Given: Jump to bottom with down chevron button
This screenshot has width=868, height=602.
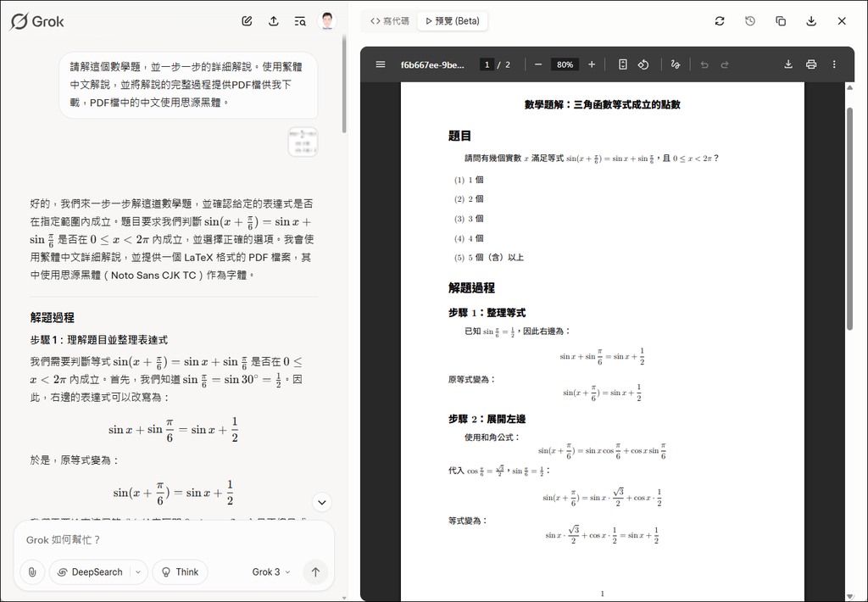Looking at the screenshot, I should click(x=322, y=502).
